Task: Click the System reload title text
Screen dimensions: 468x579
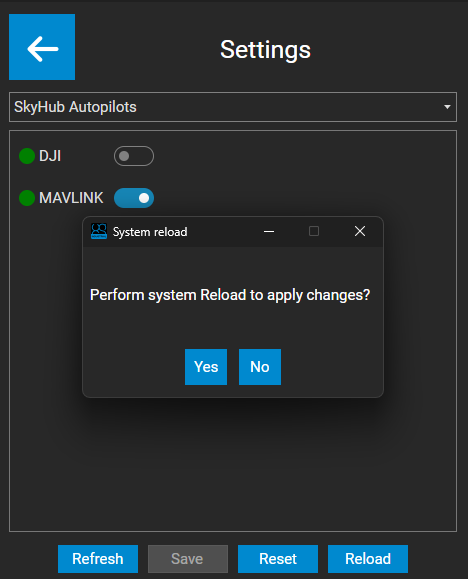Action: pos(150,232)
